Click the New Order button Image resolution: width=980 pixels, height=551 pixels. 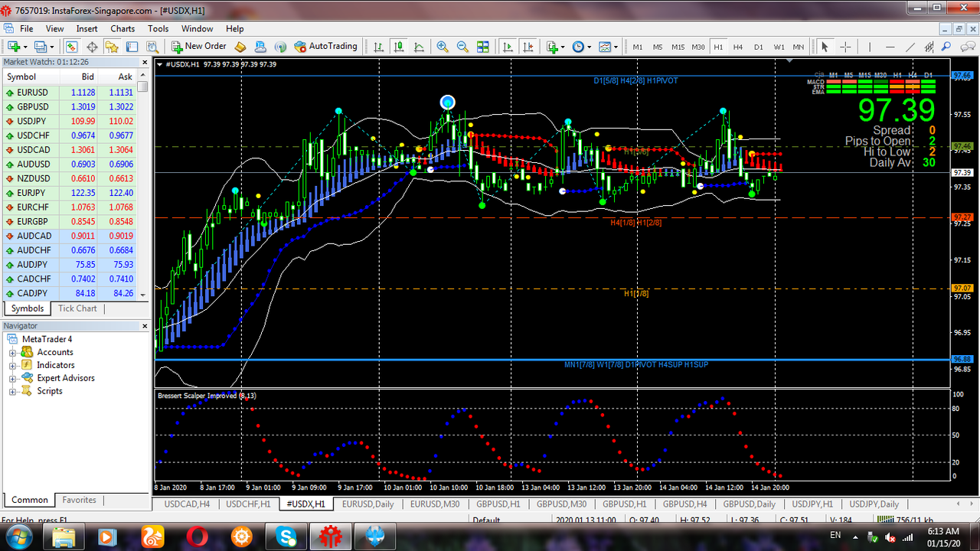198,47
